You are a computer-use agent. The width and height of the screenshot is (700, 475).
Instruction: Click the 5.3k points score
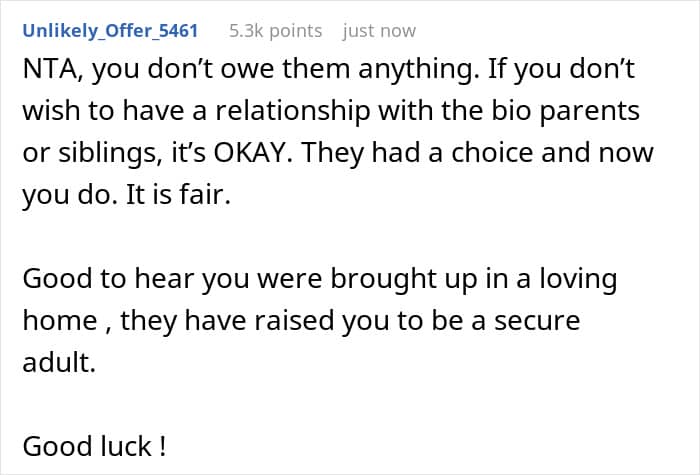pyautogui.click(x=275, y=31)
